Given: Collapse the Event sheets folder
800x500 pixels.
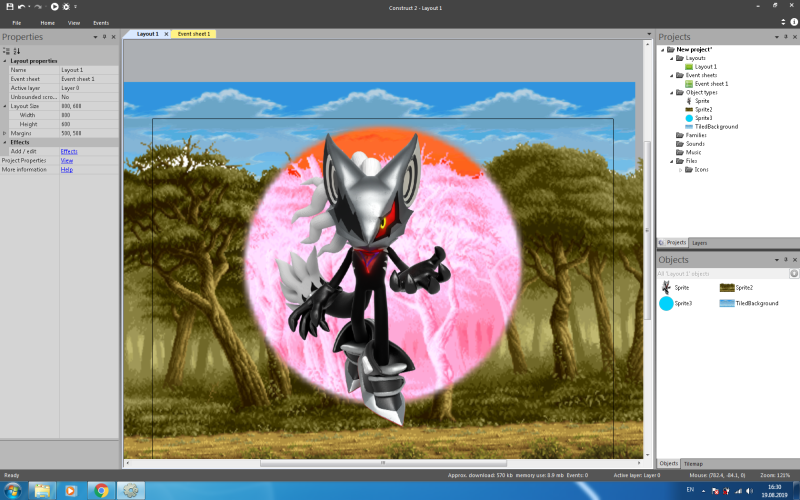Looking at the screenshot, I should pyautogui.click(x=671, y=76).
